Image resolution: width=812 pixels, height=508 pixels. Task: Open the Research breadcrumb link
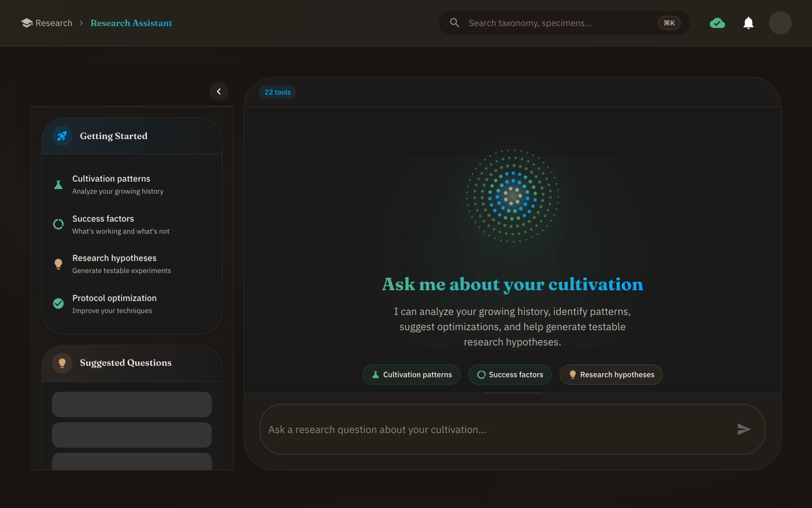[x=47, y=23]
